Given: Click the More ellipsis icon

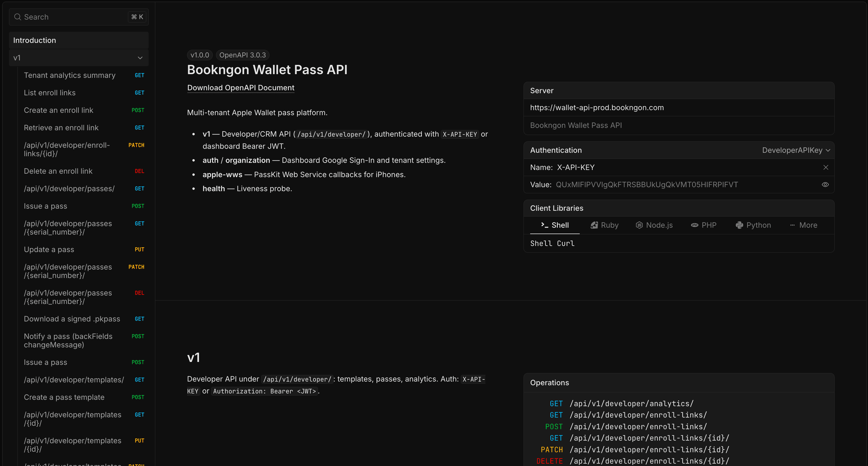Looking at the screenshot, I should coord(792,225).
